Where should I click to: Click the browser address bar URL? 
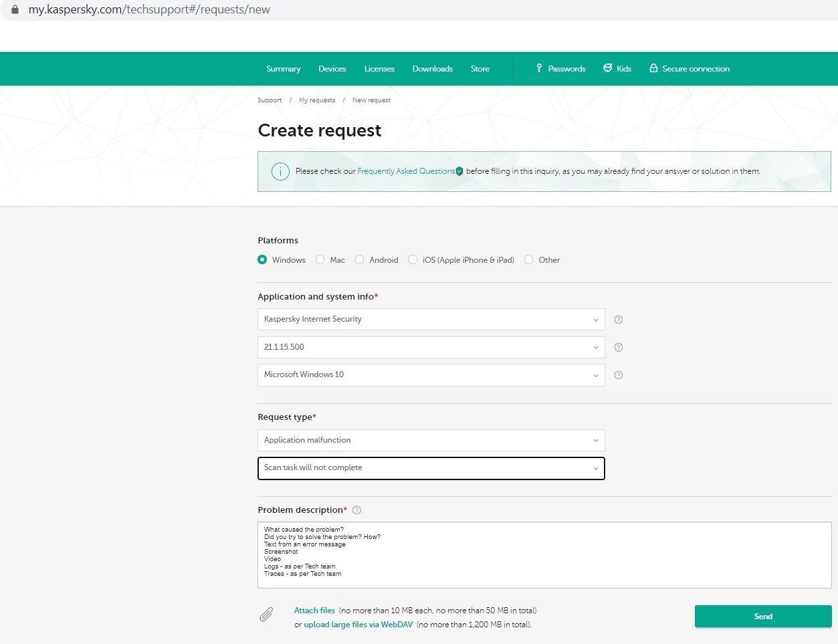(x=149, y=10)
